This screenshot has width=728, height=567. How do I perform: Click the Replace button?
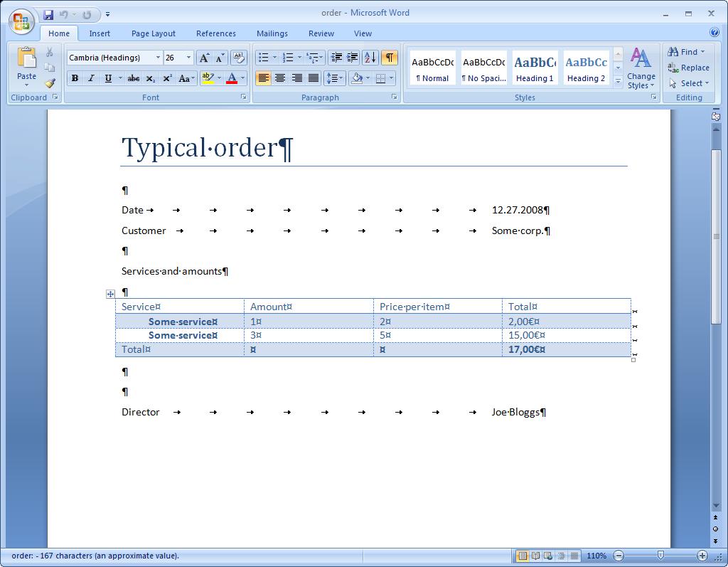pos(688,68)
